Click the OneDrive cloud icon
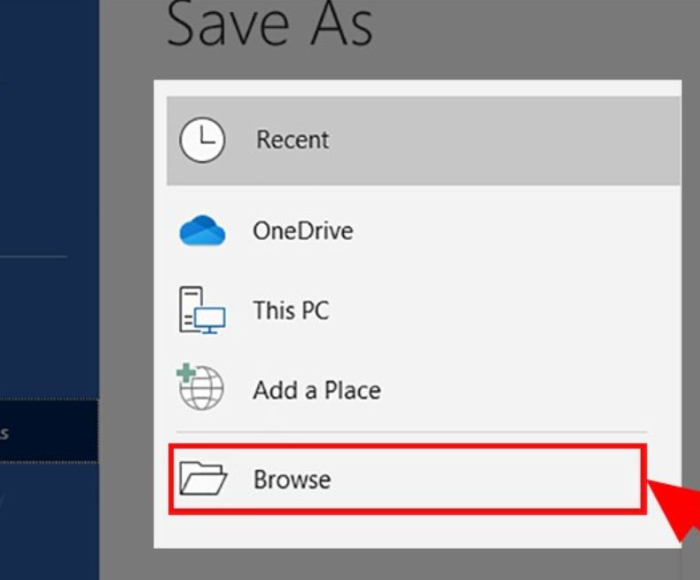The height and width of the screenshot is (580, 700). [202, 230]
